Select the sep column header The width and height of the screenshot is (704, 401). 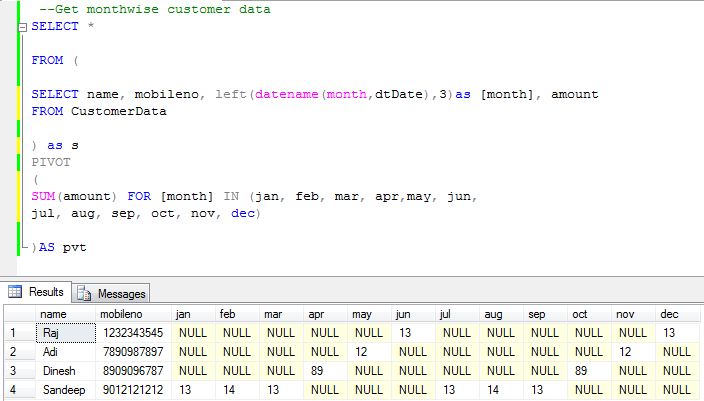[545, 314]
